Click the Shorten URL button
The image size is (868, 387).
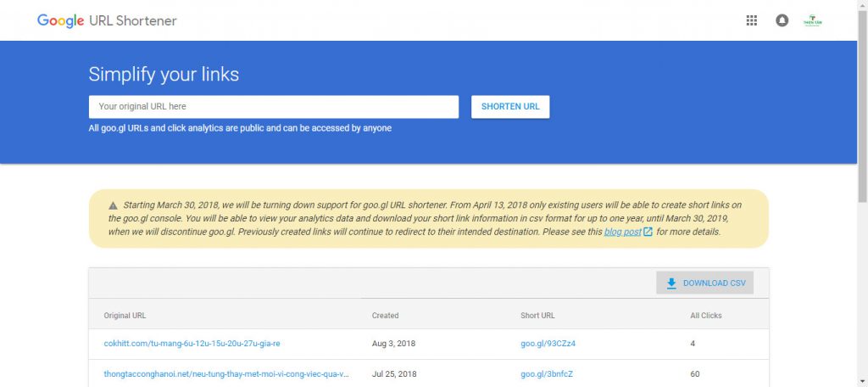510,106
